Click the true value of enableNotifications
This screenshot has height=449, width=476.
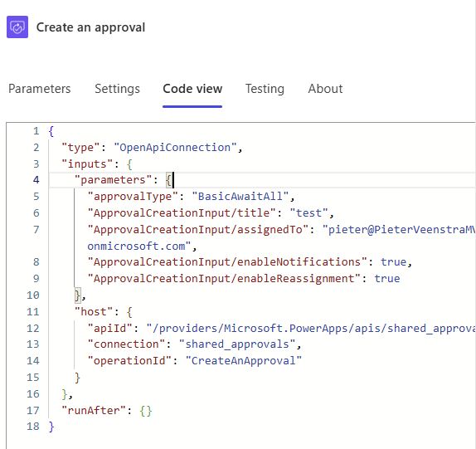[394, 262]
